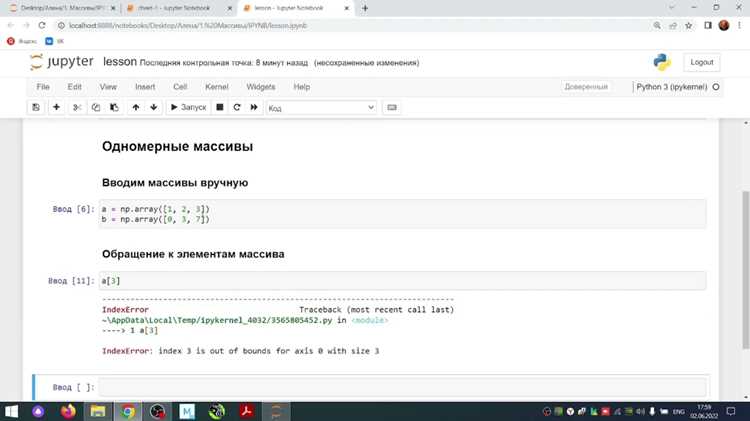Restart the kernel icon
The image size is (750, 421).
pyautogui.click(x=237, y=108)
